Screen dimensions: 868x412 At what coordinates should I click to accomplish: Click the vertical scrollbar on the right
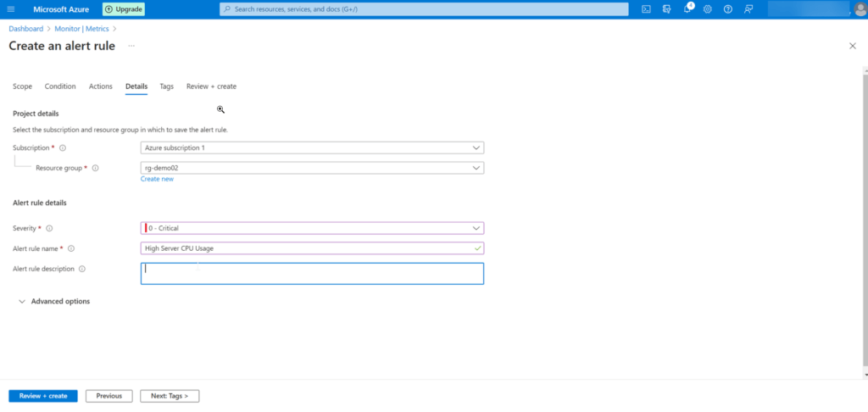[865, 220]
